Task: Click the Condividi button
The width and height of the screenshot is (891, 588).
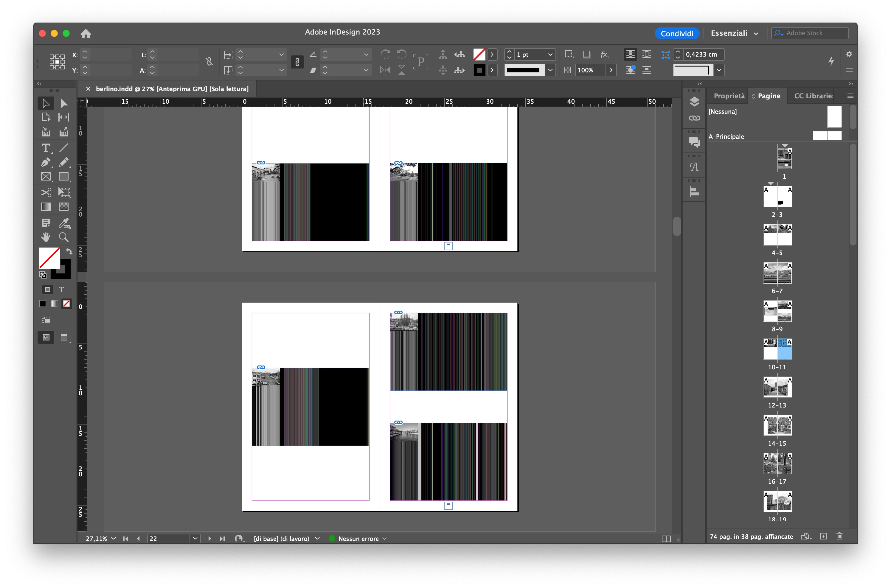Action: 677,33
